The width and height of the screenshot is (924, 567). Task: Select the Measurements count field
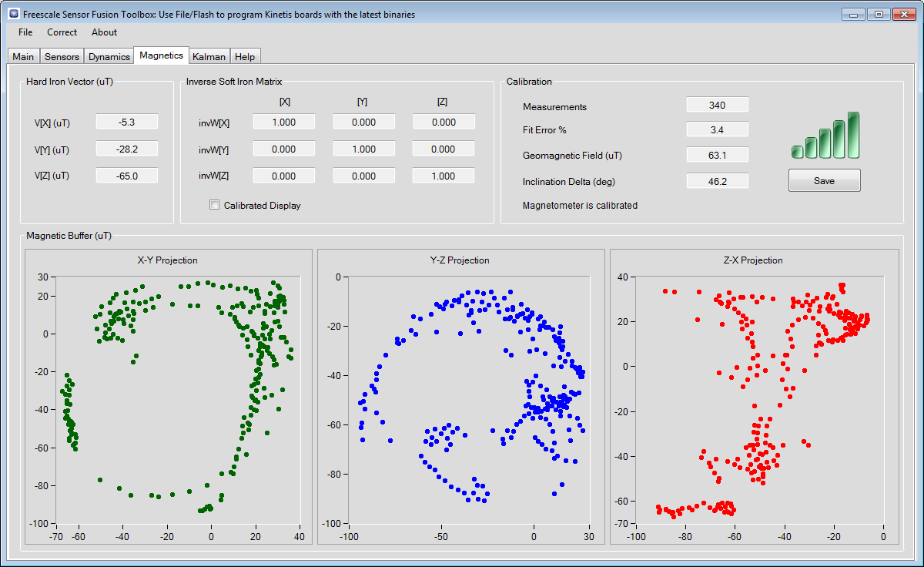pos(717,106)
